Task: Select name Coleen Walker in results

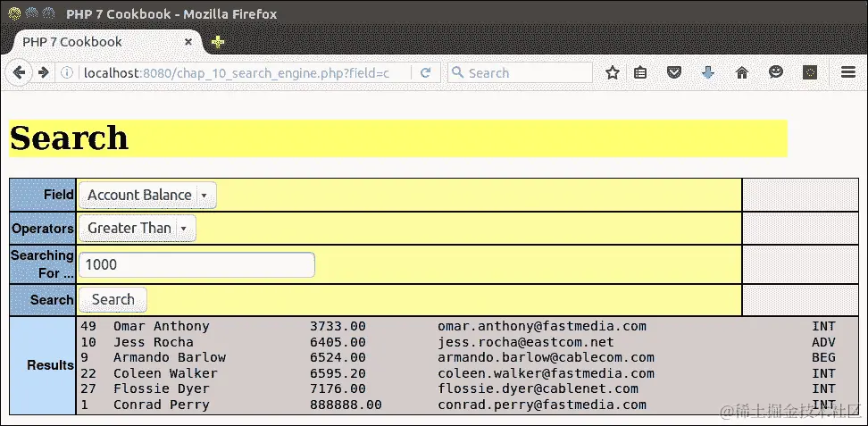Action: [165, 373]
